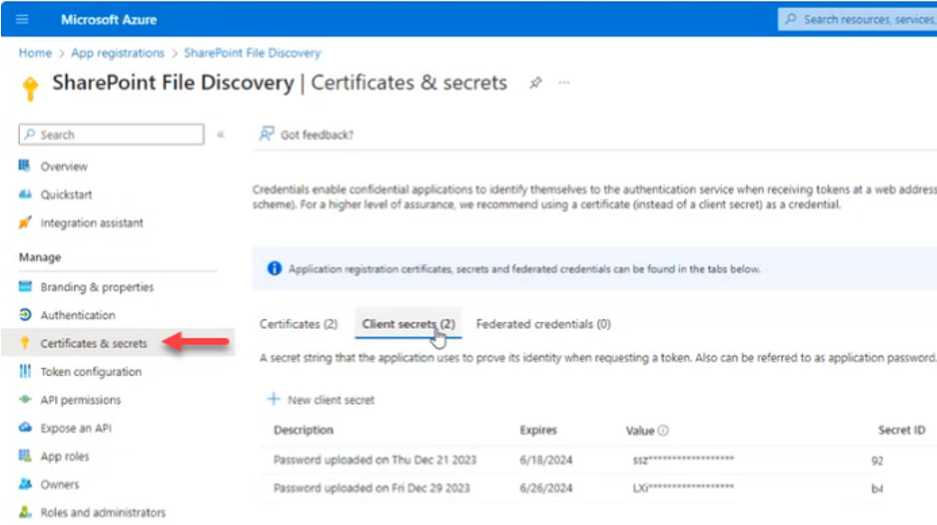Open App registrations breadcrumb
This screenshot has height=525, width=937.
[x=118, y=53]
